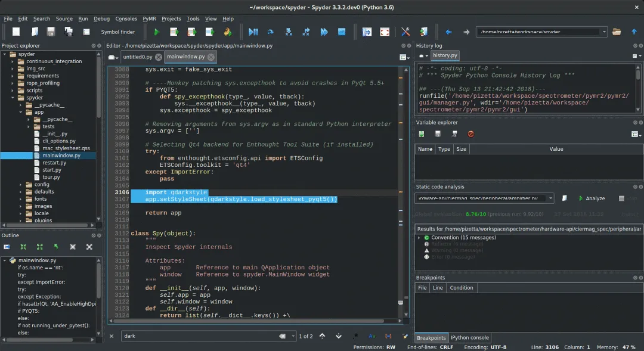The width and height of the screenshot is (644, 351).
Task: Expand the config folder in Project explorer
Action: coord(21,185)
